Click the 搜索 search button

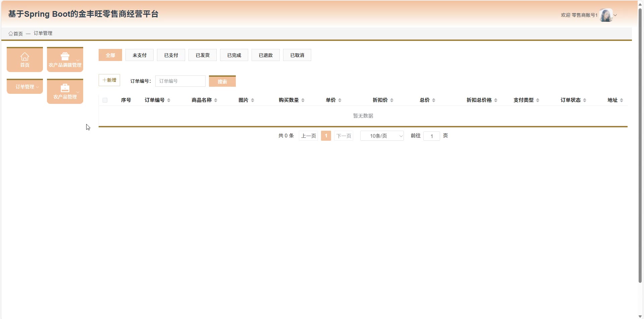[222, 81]
